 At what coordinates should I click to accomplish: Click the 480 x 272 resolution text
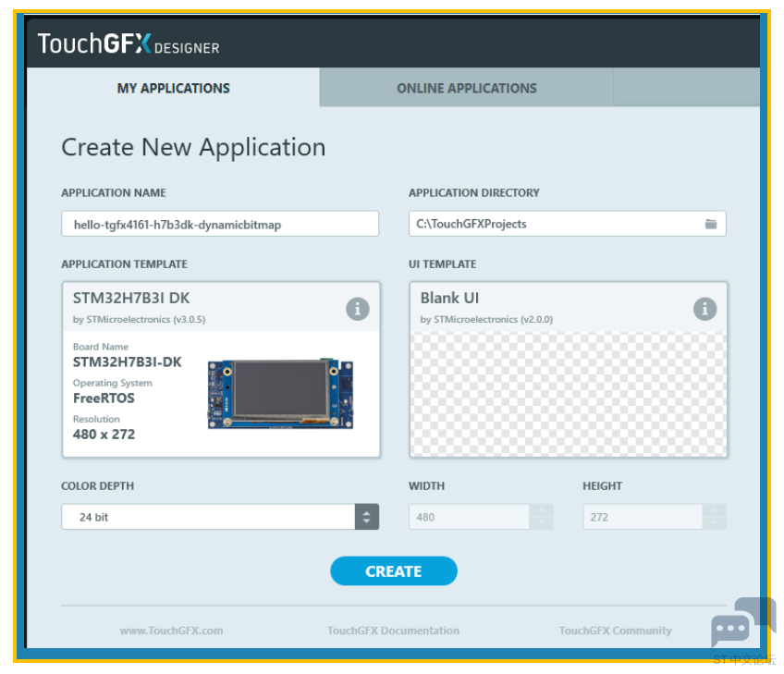pos(104,434)
